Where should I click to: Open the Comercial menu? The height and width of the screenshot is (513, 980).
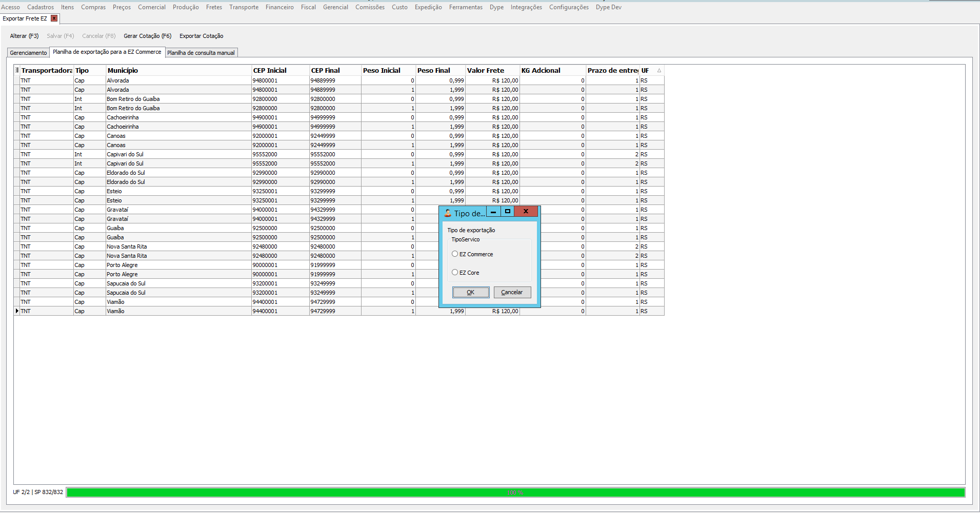(152, 7)
